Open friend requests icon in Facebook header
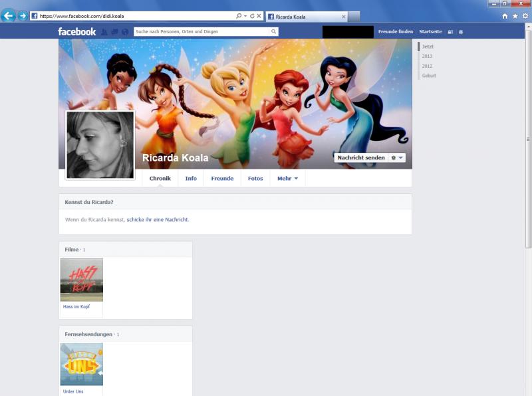The width and height of the screenshot is (532, 396). (104, 31)
